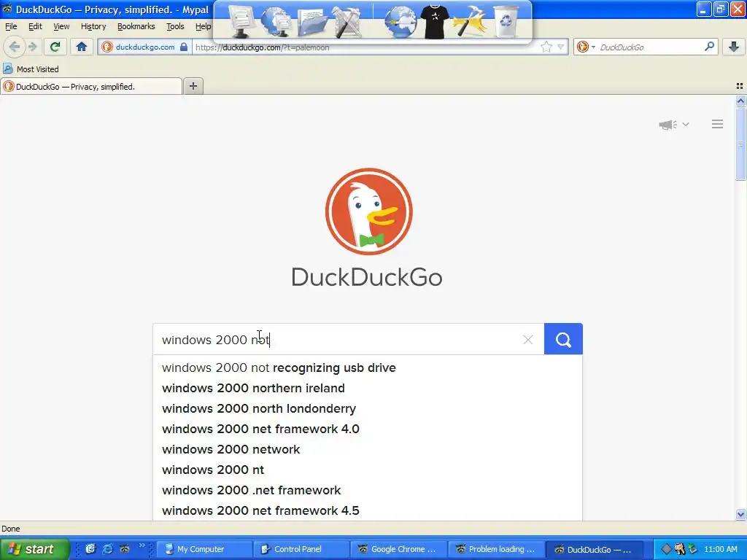The image size is (747, 560).
Task: Choose suggestion 'windows 2000 net framework 4.5'
Action: point(368,510)
